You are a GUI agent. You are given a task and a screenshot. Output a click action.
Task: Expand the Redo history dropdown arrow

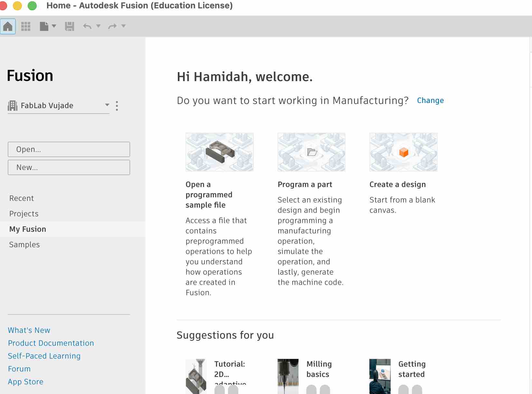click(x=123, y=26)
